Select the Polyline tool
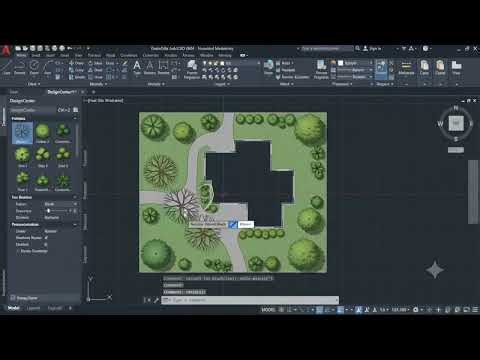 coord(20,67)
